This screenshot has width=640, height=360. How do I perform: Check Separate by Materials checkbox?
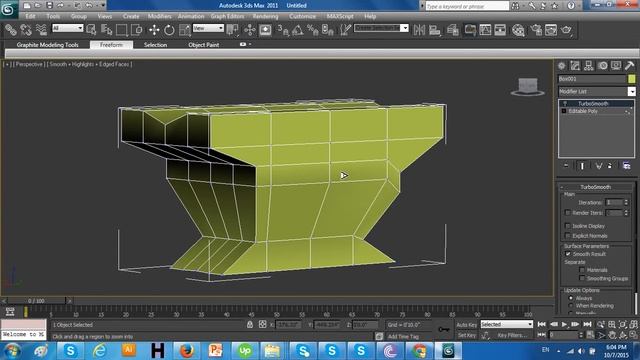point(582,270)
